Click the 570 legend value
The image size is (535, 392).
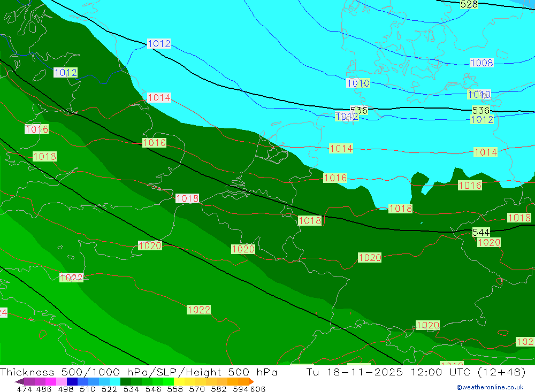point(196,389)
